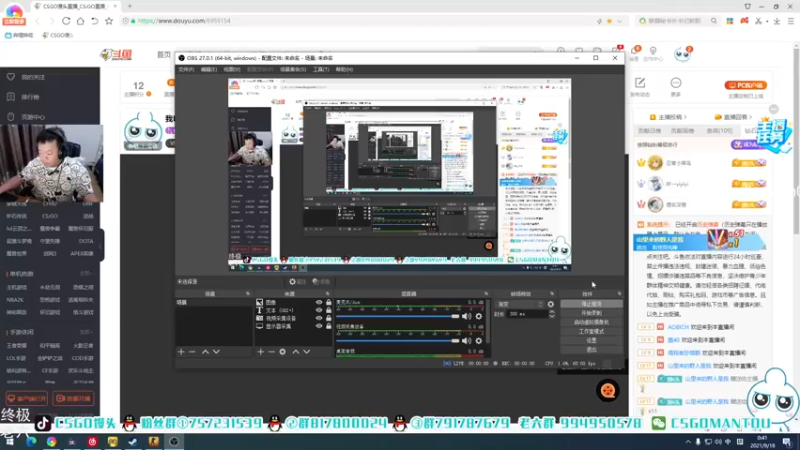
Task: Open 设置 from the OBS controls panel
Action: 591,340
